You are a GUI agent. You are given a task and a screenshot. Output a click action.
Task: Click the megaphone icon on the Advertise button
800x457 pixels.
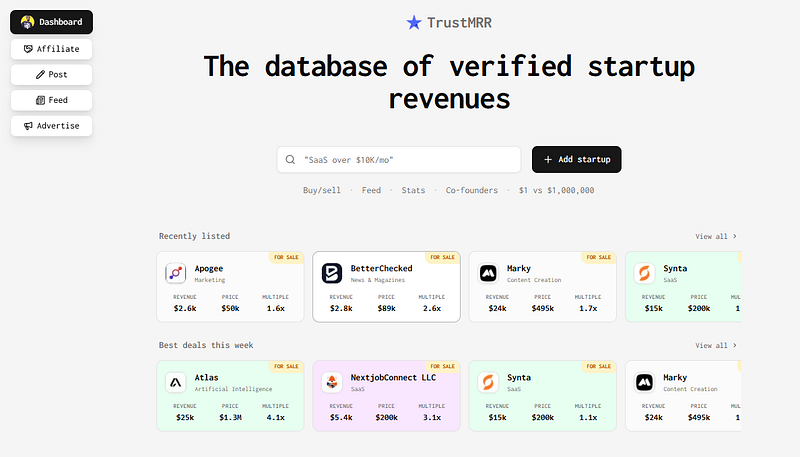click(x=28, y=125)
